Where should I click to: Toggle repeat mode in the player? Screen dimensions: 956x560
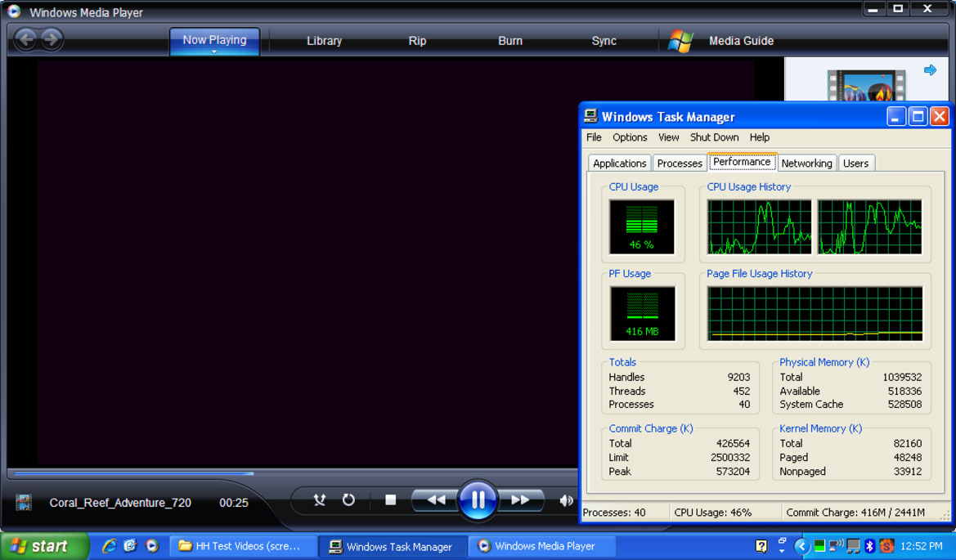348,500
